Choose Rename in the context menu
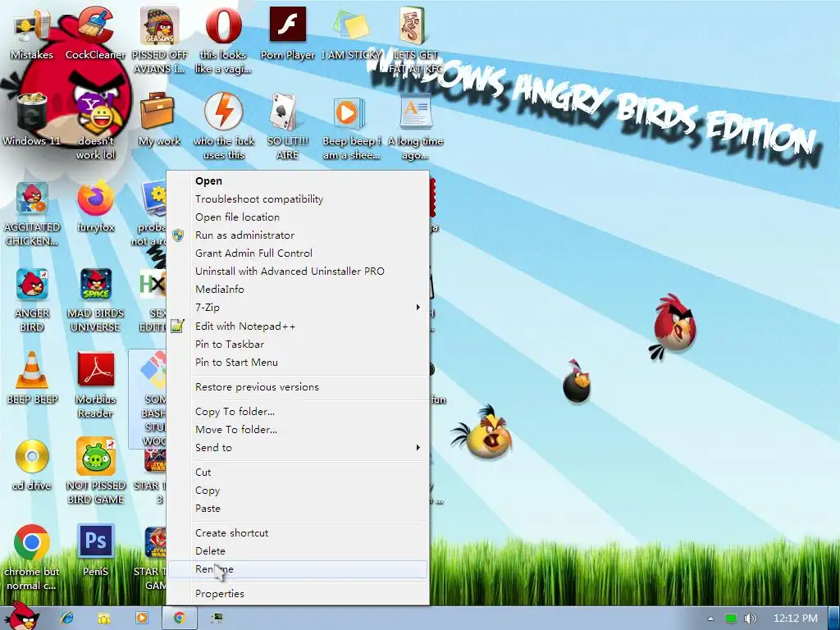840x630 pixels. pos(298,569)
